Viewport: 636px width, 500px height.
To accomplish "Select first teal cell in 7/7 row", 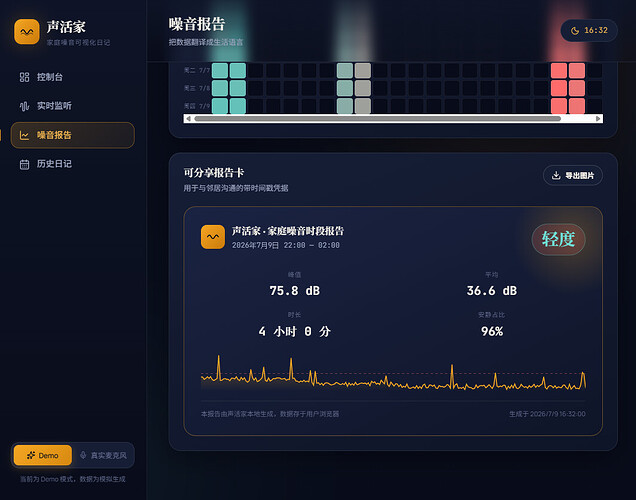I will (x=220, y=70).
